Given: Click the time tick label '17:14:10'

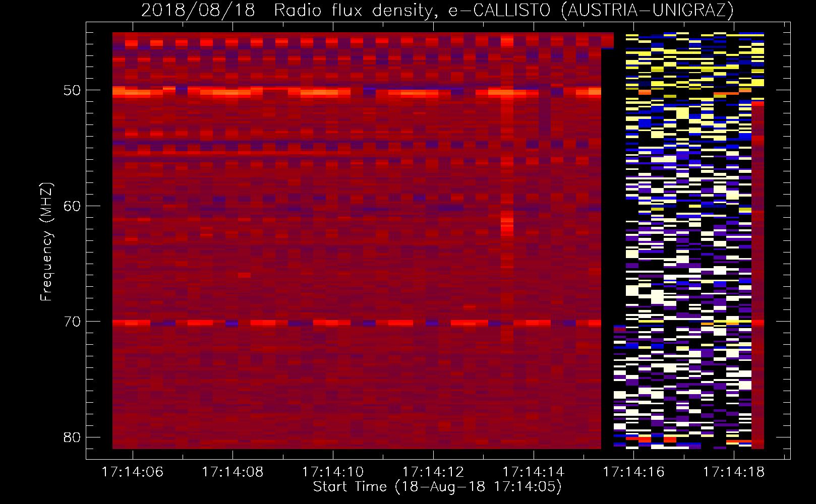Looking at the screenshot, I should point(333,472).
